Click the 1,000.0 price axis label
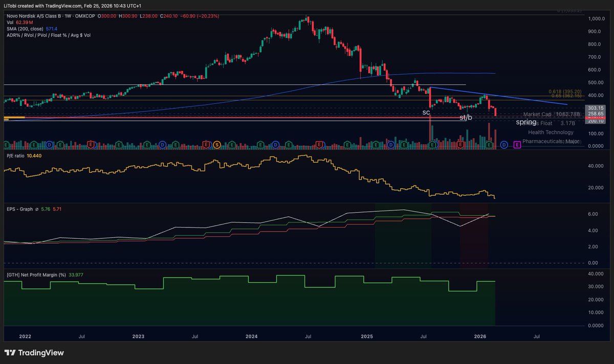The width and height of the screenshot is (614, 364). coord(597,19)
